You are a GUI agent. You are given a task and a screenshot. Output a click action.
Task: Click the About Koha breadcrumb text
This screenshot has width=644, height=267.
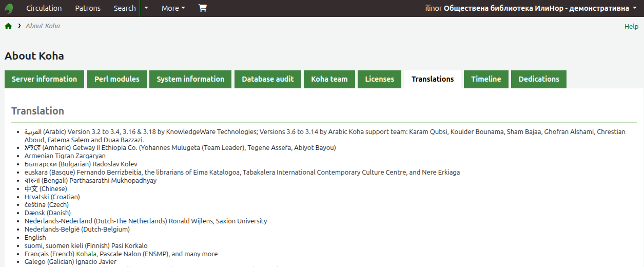[43, 26]
